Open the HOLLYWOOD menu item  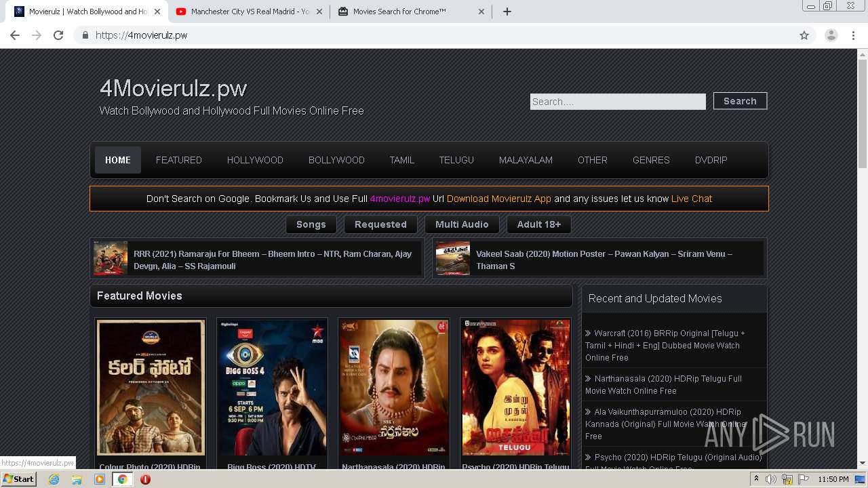(255, 160)
